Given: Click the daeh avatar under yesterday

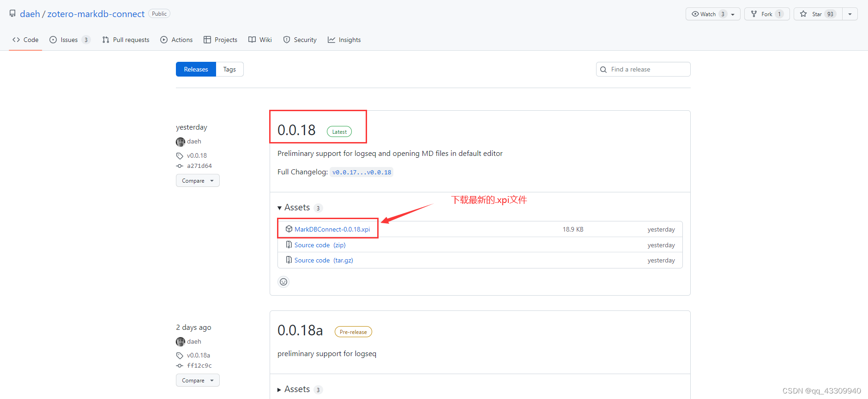Looking at the screenshot, I should click(181, 142).
